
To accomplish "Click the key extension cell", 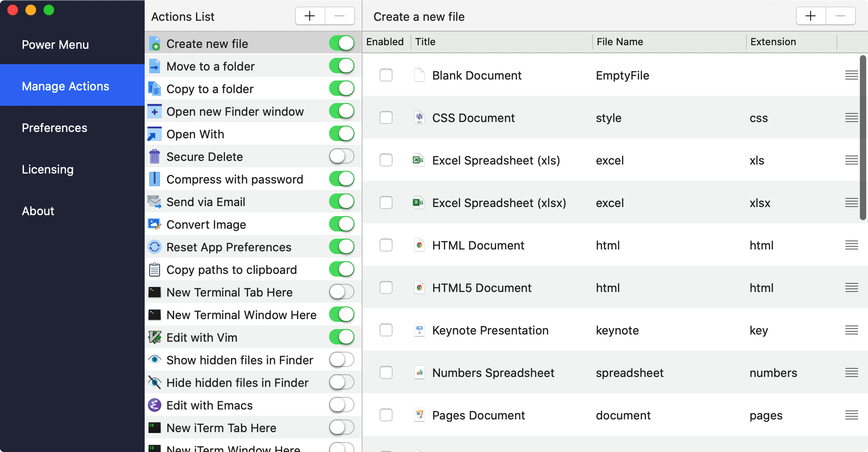I will tap(759, 330).
